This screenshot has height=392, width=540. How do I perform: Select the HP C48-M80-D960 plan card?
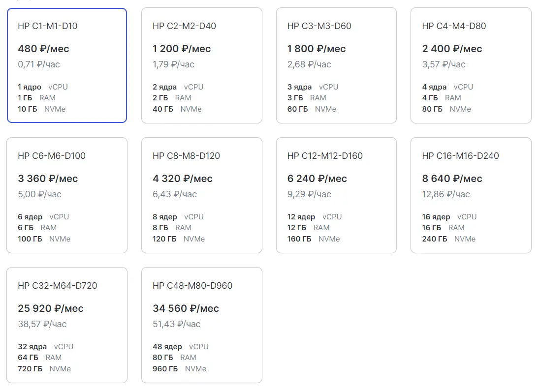(201, 325)
